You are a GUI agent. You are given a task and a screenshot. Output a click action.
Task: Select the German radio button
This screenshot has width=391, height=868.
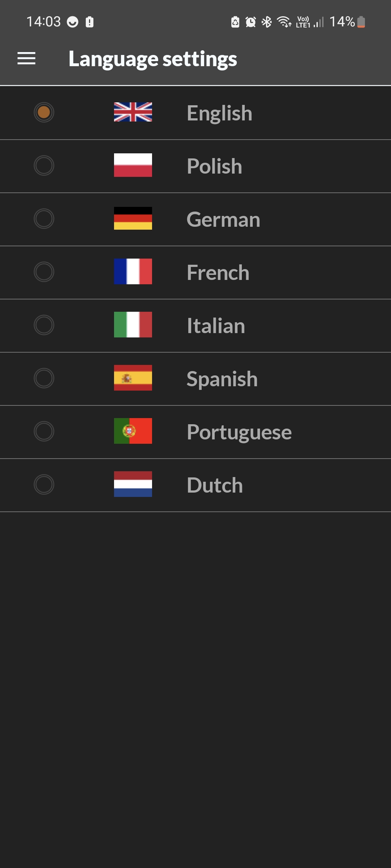pos(44,219)
